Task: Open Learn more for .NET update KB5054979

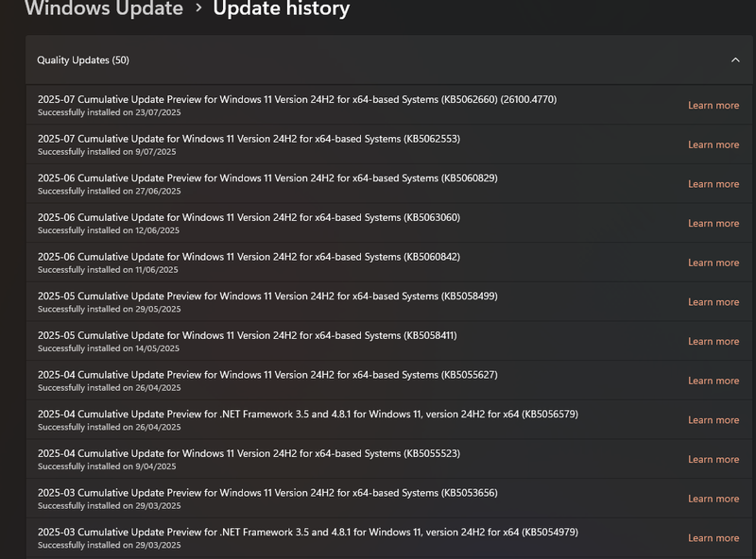Action: click(713, 538)
